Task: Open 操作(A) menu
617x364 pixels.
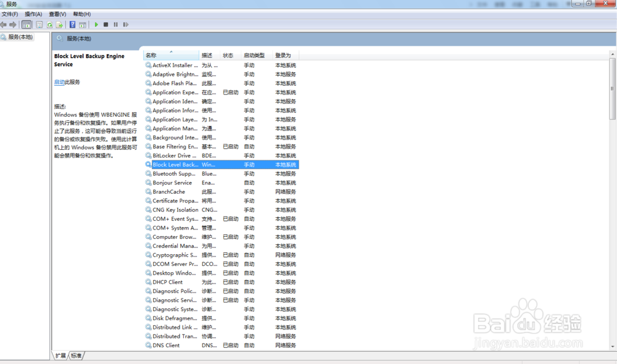Action: pyautogui.click(x=33, y=14)
